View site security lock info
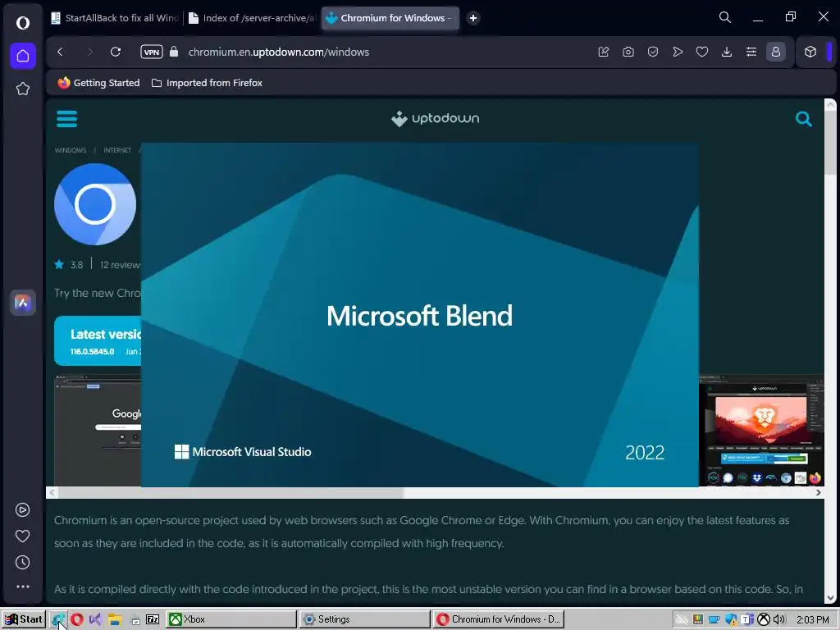Image resolution: width=840 pixels, height=630 pixels. coord(174,52)
